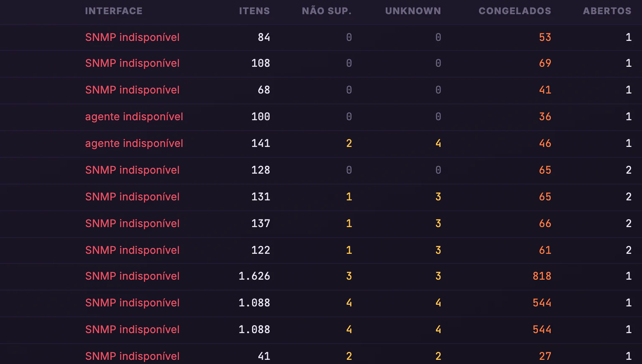
Task: Open agente indisponível row with 141 itens
Action: [134, 143]
